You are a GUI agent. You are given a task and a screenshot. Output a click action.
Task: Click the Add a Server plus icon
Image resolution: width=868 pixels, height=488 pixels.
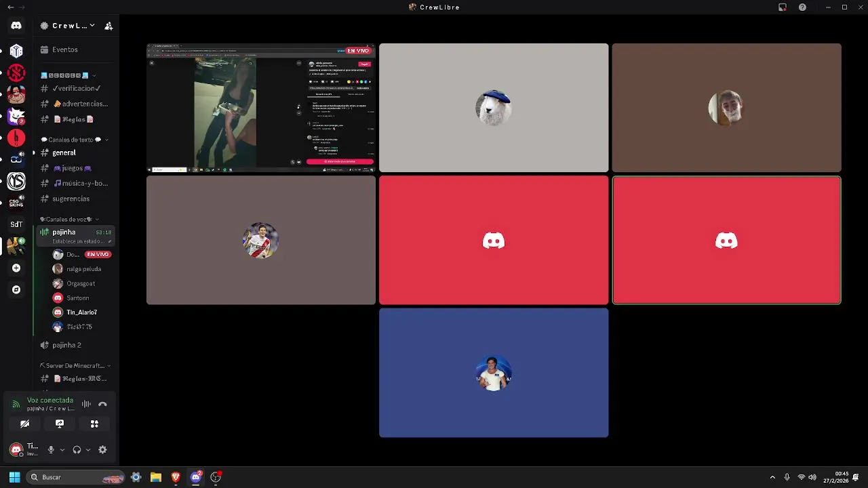coord(16,268)
